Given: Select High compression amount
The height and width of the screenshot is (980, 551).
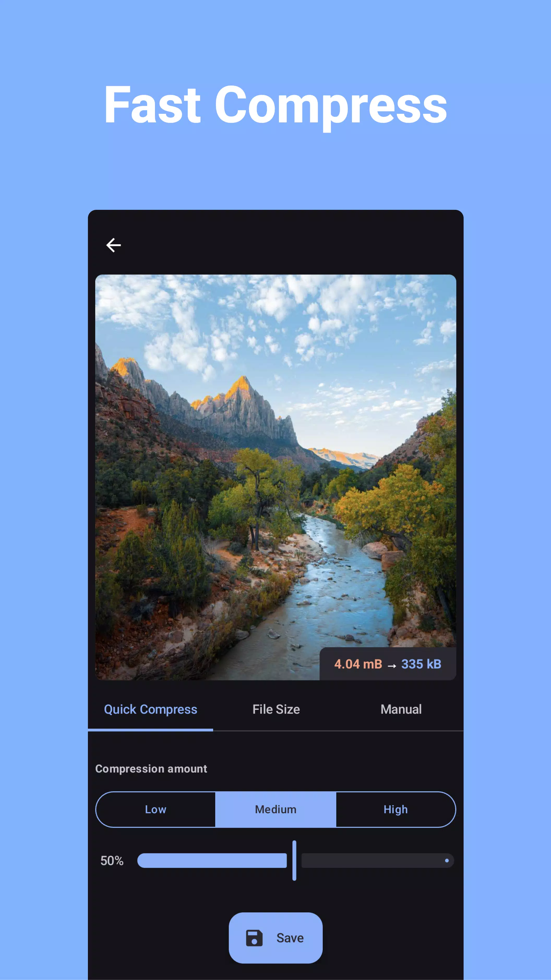Looking at the screenshot, I should (395, 808).
